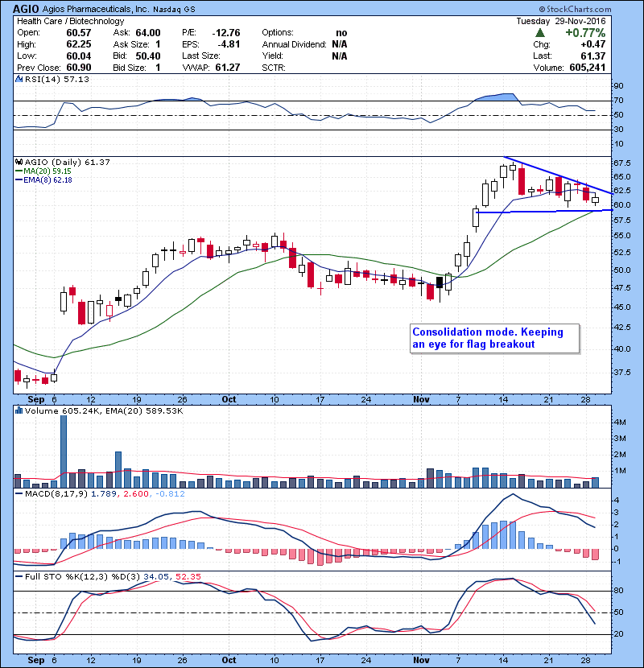Viewport: 644px width, 668px height.
Task: Click the 70 level label on RSI axis
Action: pyautogui.click(x=618, y=101)
